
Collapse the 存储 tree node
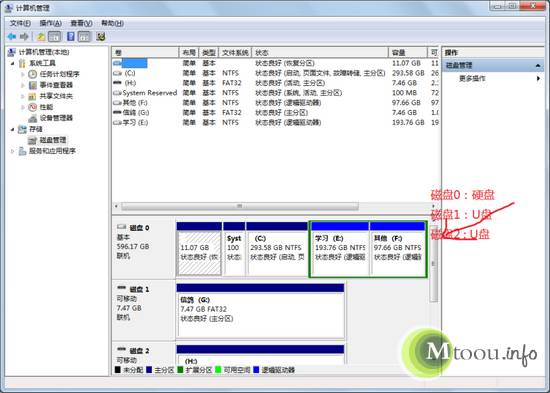click(x=13, y=129)
